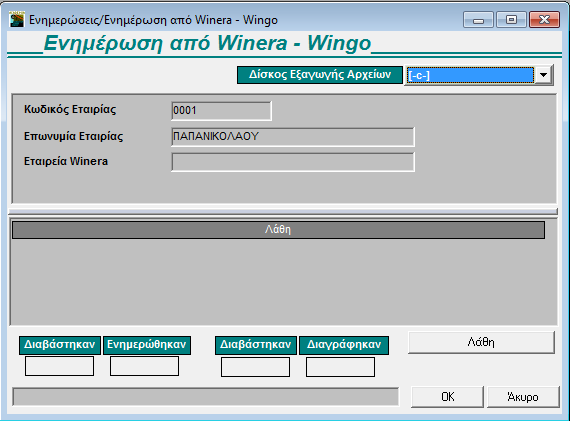Click the progress bar beside the OK button
The height and width of the screenshot is (421, 570).
pyautogui.click(x=206, y=397)
